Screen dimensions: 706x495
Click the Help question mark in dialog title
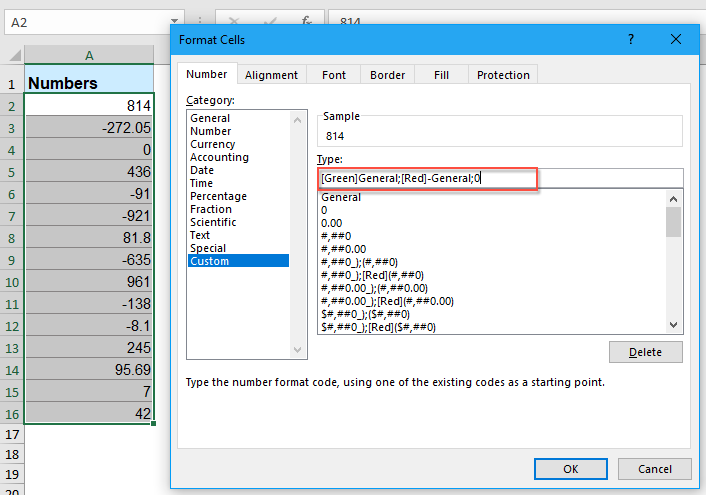631,40
